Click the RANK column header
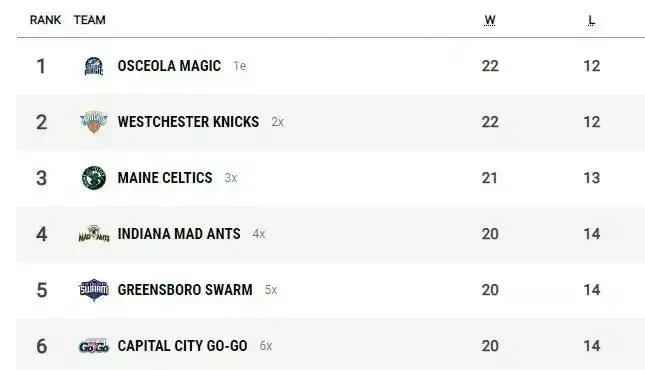This screenshot has width=645, height=370. click(x=45, y=20)
